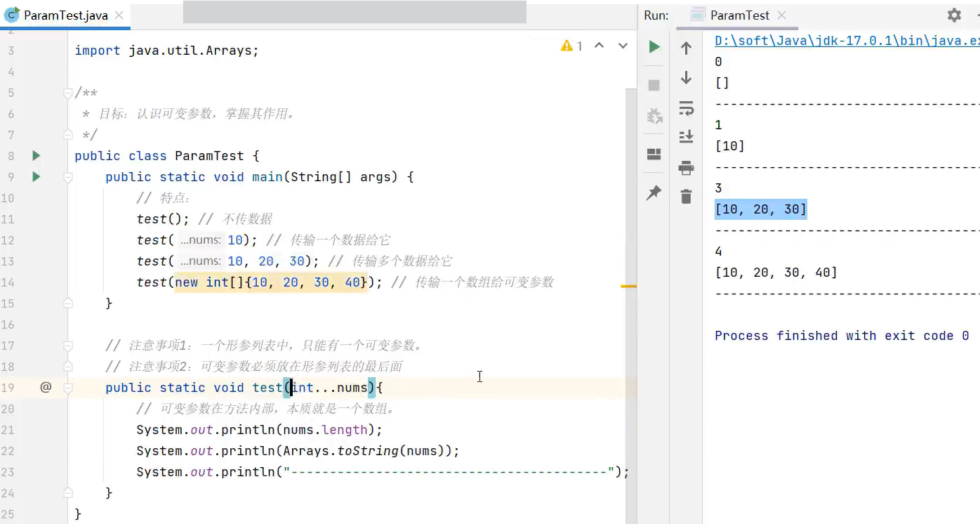This screenshot has width=980, height=524.
Task: Collapse the test method fold at line 19
Action: (x=68, y=388)
